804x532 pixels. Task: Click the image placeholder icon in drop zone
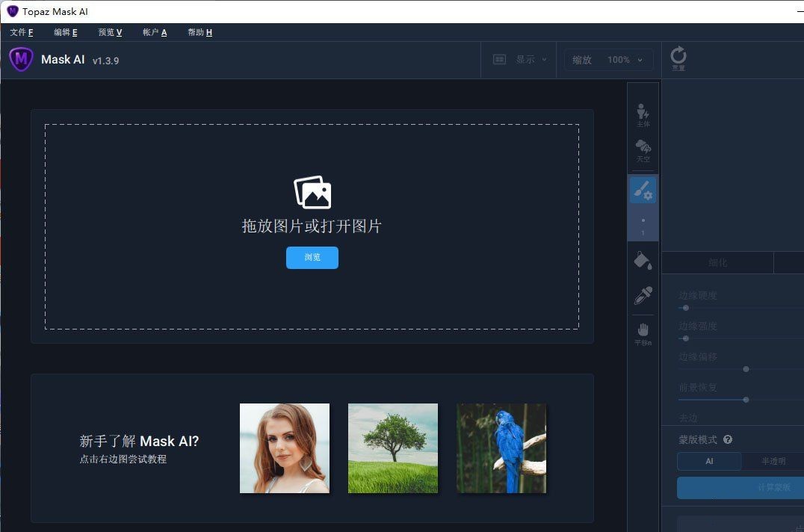[312, 192]
